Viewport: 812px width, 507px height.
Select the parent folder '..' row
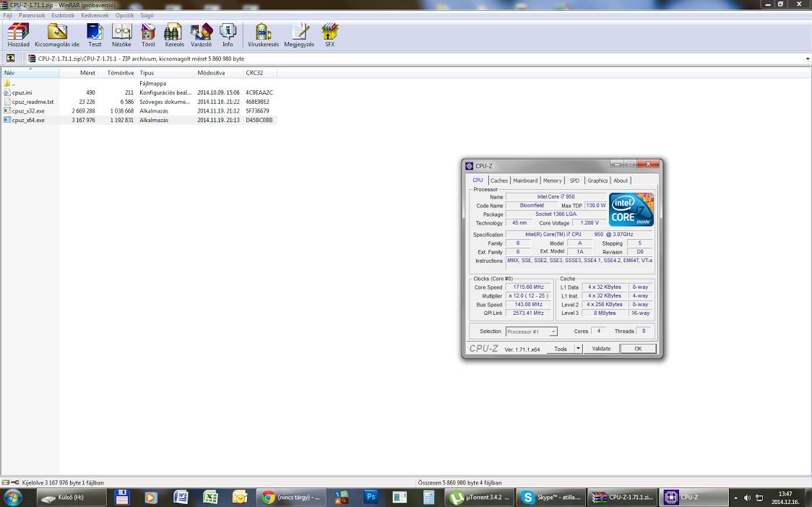coord(138,83)
